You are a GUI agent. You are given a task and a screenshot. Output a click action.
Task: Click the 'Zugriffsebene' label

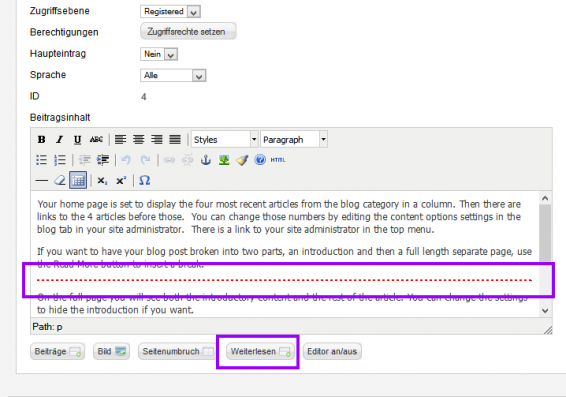(x=60, y=11)
